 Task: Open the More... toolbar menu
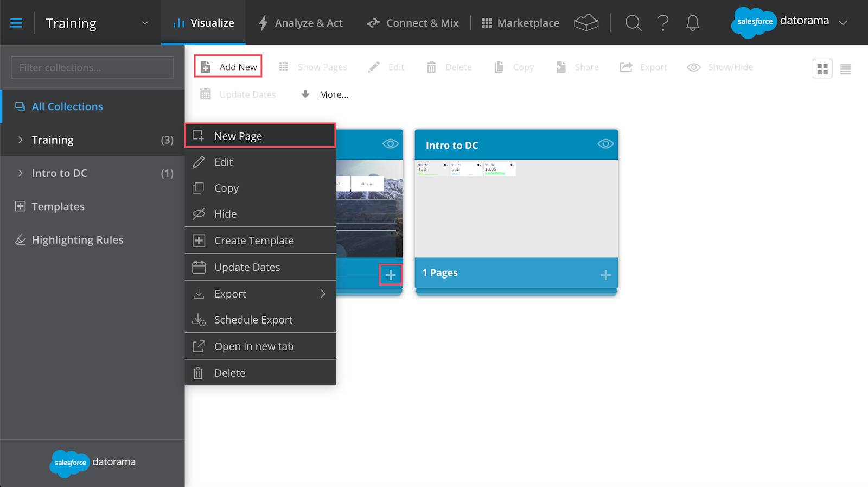pyautogui.click(x=324, y=94)
